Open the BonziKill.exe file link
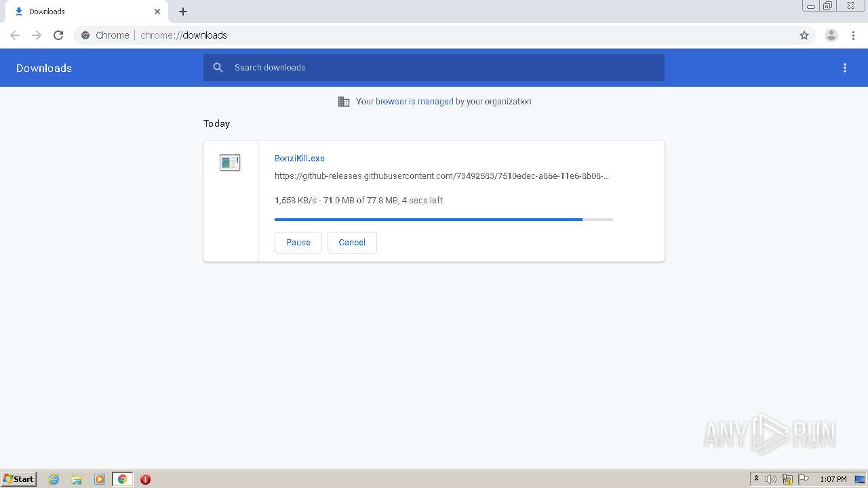868x488 pixels. [300, 158]
